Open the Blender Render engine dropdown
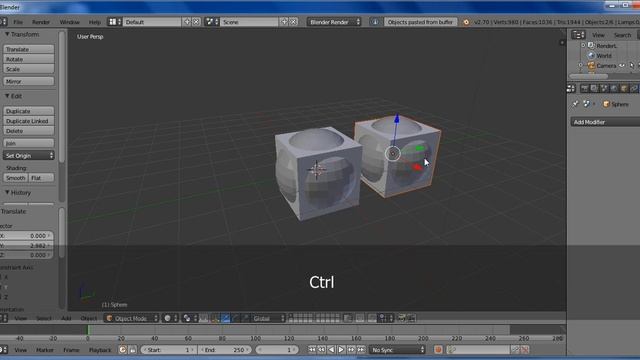The image size is (640, 360). [334, 22]
